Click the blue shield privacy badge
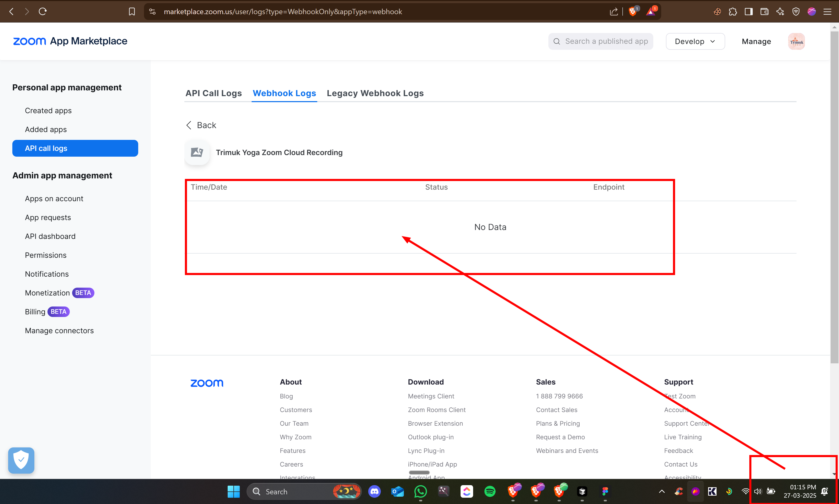 coord(21,460)
